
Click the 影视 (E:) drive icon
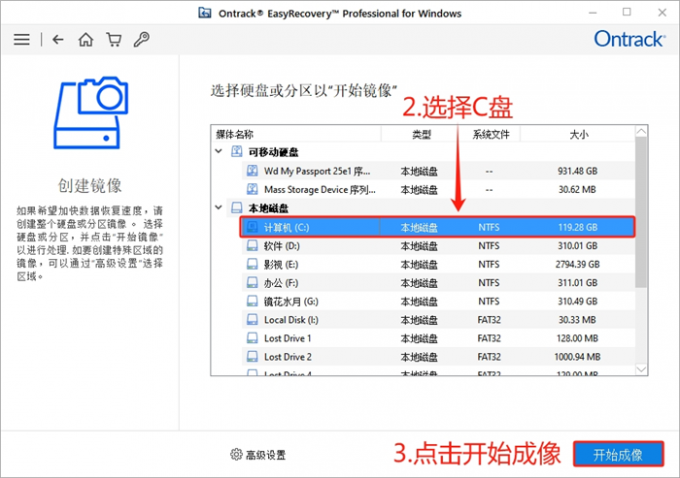pyautogui.click(x=252, y=264)
